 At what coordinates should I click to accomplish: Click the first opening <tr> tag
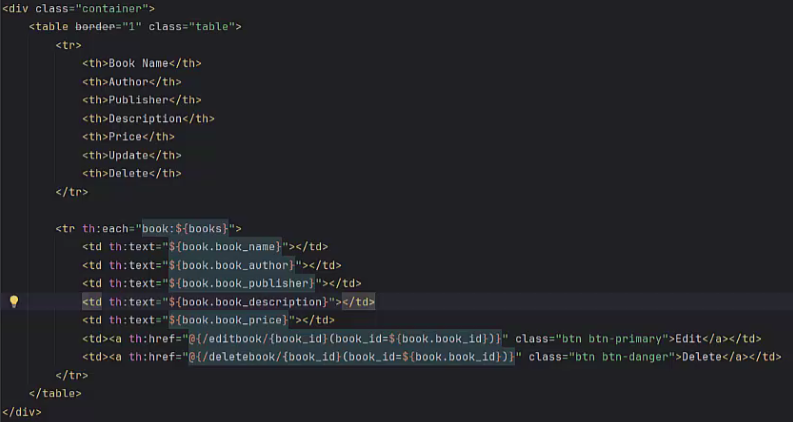68,45
